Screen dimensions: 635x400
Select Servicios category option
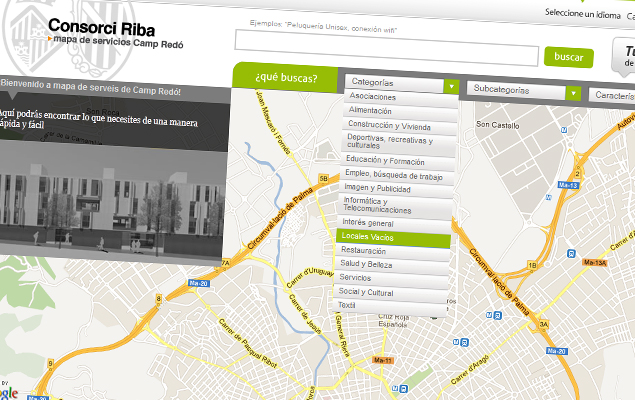point(391,279)
